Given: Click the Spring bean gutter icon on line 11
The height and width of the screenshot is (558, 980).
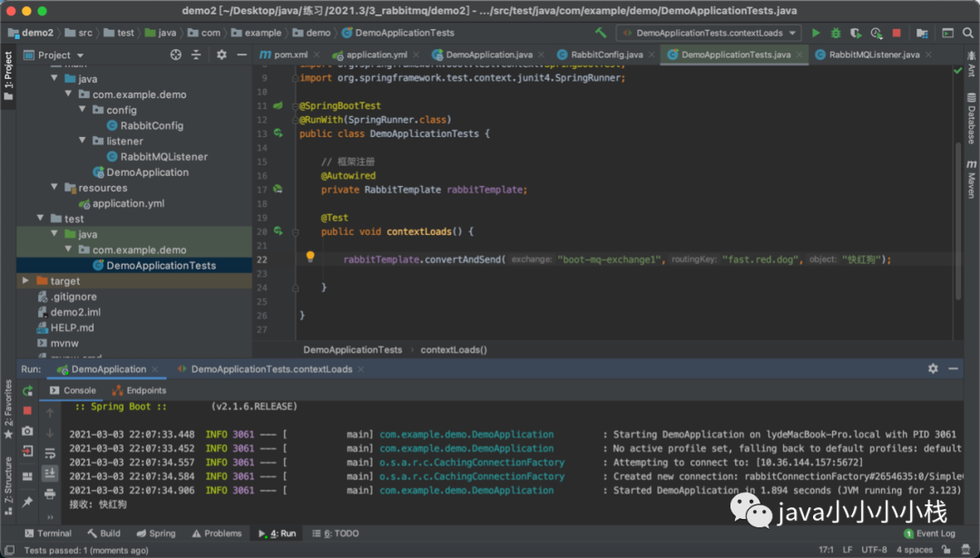Looking at the screenshot, I should click(279, 105).
